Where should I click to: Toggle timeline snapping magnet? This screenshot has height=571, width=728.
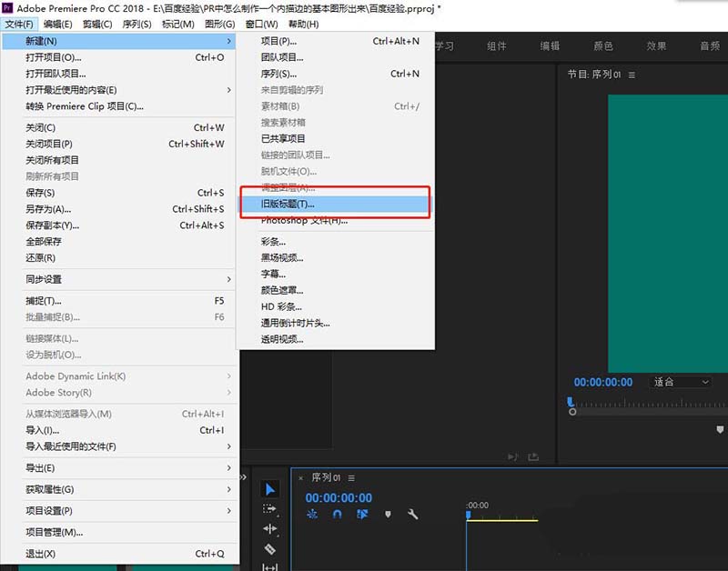point(338,514)
